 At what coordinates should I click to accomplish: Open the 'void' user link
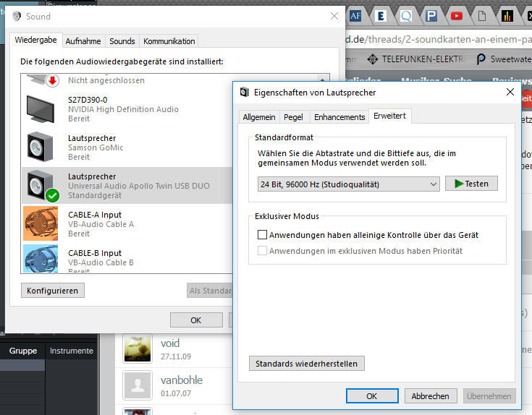pyautogui.click(x=170, y=343)
